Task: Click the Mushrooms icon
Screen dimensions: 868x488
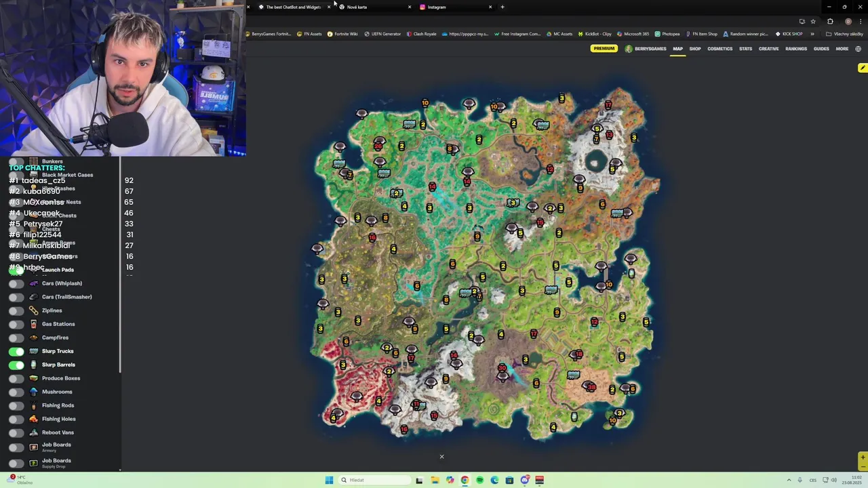Action: point(34,392)
